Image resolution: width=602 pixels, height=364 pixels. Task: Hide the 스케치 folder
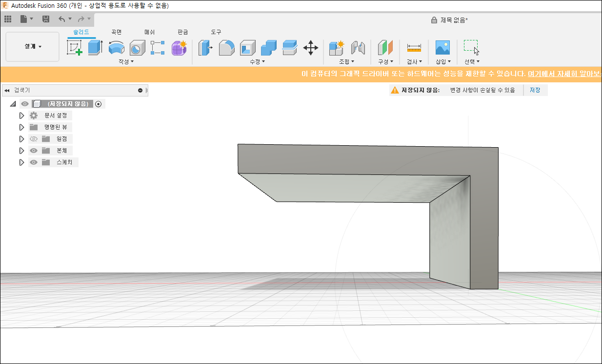[x=34, y=162]
